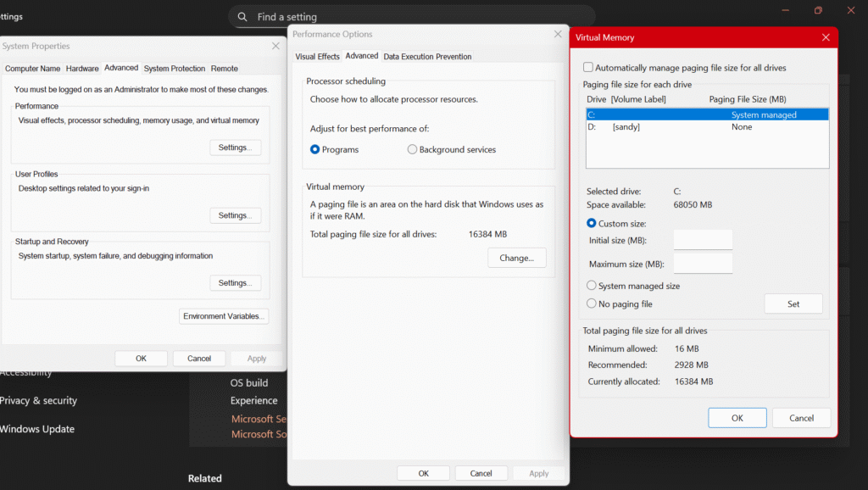Image resolution: width=868 pixels, height=490 pixels.
Task: Open Environment Variables
Action: [x=223, y=315]
